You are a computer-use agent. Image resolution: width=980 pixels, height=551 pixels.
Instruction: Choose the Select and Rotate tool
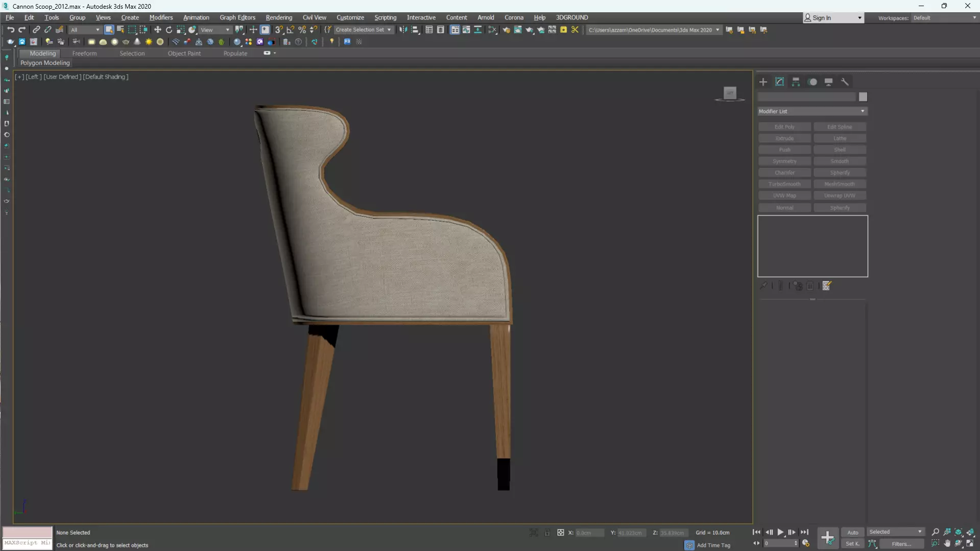169,30
